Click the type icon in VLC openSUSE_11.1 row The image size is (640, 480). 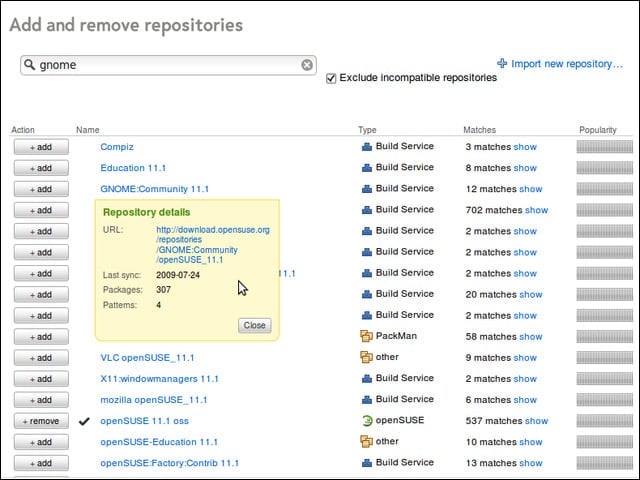[x=366, y=357]
